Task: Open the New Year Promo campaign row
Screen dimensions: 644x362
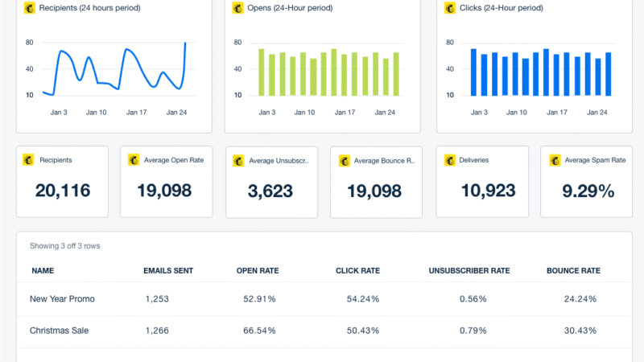Action: (x=62, y=299)
